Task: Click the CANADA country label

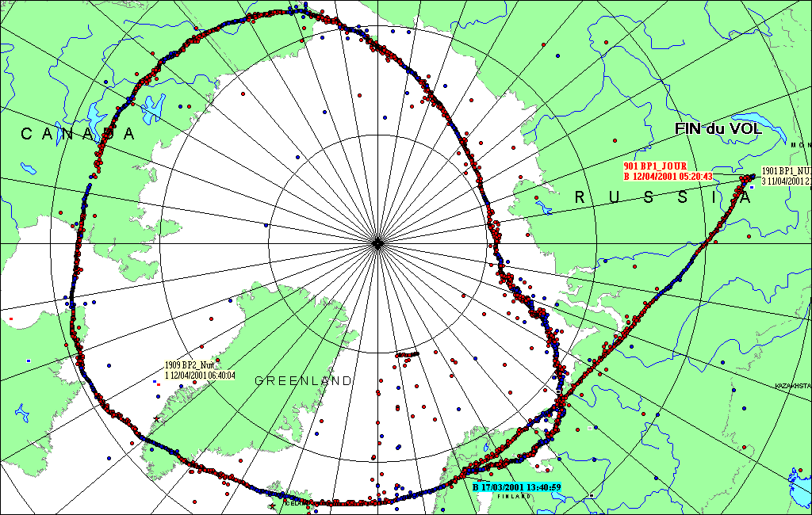Action: (78, 134)
